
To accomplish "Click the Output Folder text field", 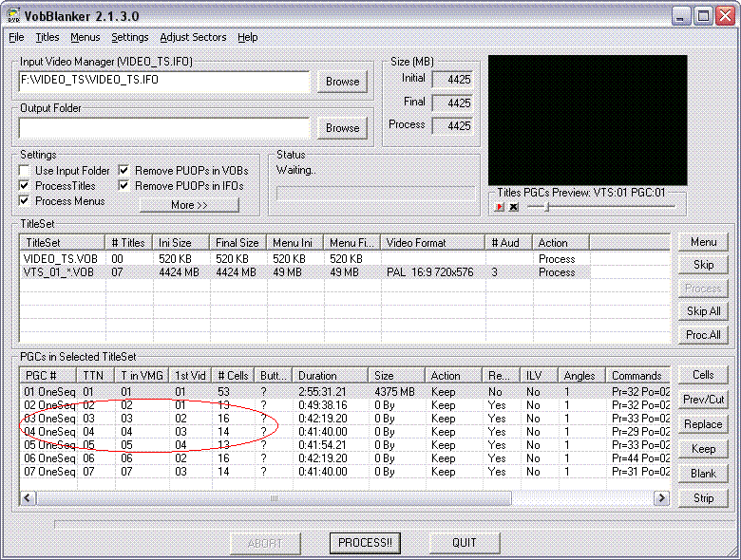I will [164, 128].
